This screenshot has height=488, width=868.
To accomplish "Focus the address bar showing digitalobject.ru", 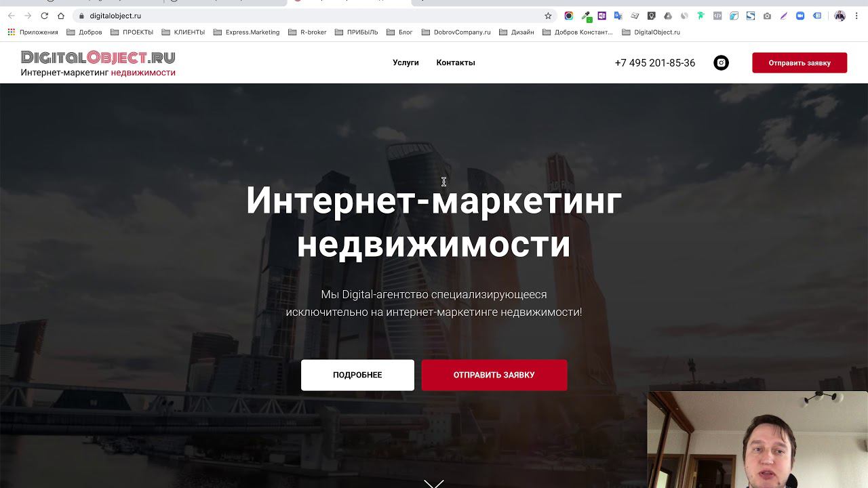I will tap(312, 16).
